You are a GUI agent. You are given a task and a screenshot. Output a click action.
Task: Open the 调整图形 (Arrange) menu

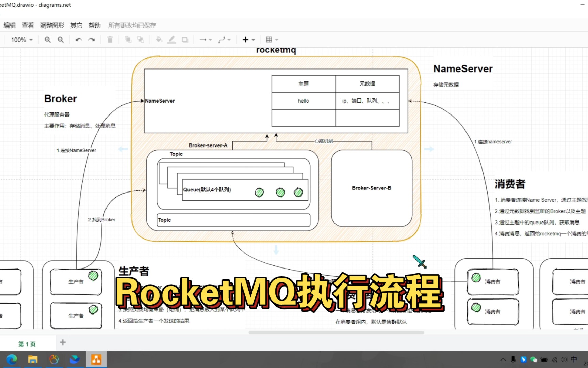(x=52, y=25)
